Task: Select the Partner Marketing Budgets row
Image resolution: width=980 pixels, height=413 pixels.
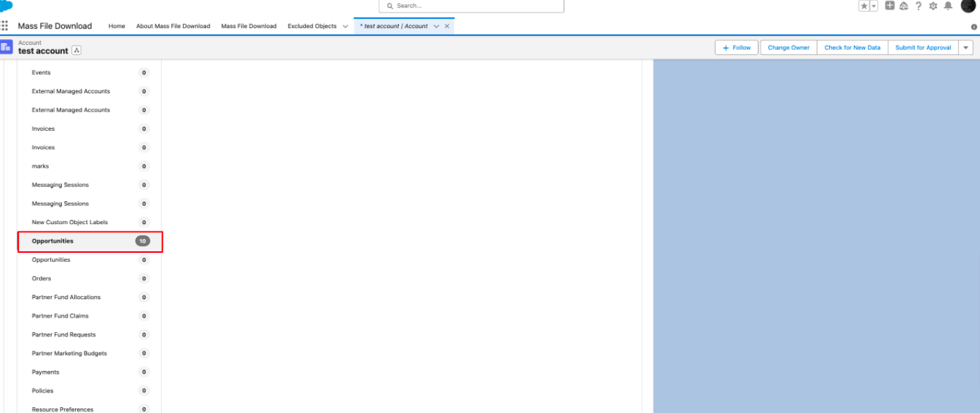Action: click(x=90, y=353)
